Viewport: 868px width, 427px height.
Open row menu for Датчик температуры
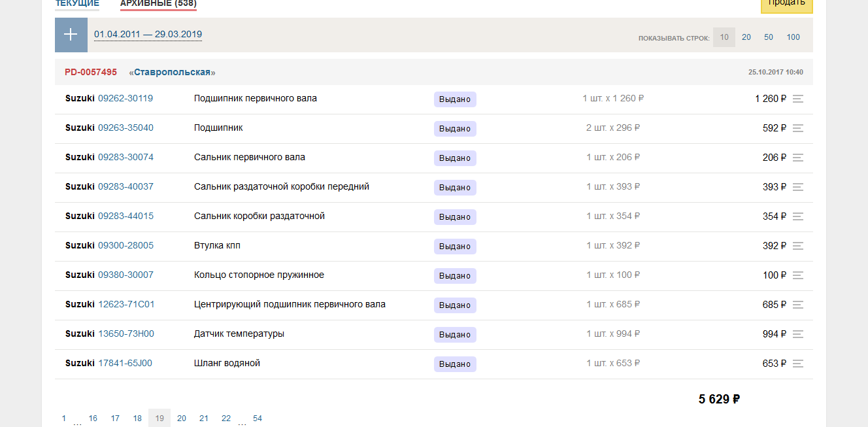coord(797,334)
